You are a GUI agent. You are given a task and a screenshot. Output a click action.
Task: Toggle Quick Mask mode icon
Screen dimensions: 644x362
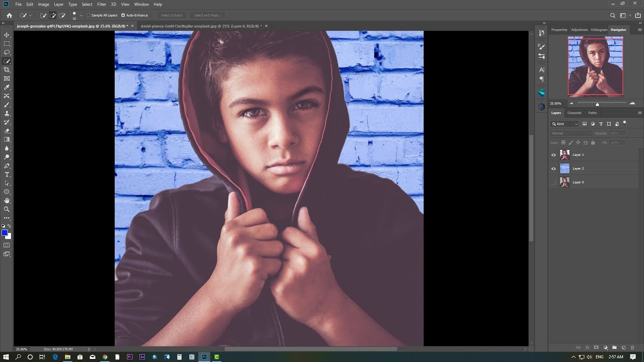pos(7,245)
